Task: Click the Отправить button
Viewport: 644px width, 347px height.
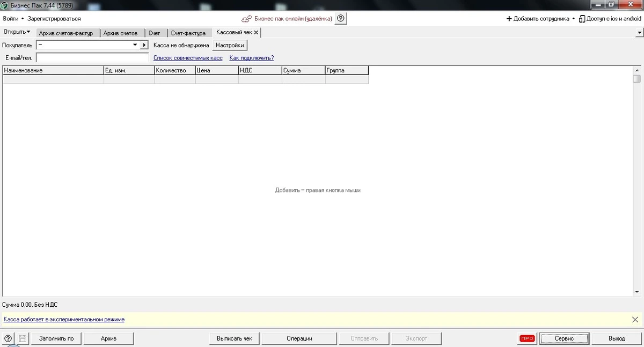Action: pyautogui.click(x=364, y=338)
